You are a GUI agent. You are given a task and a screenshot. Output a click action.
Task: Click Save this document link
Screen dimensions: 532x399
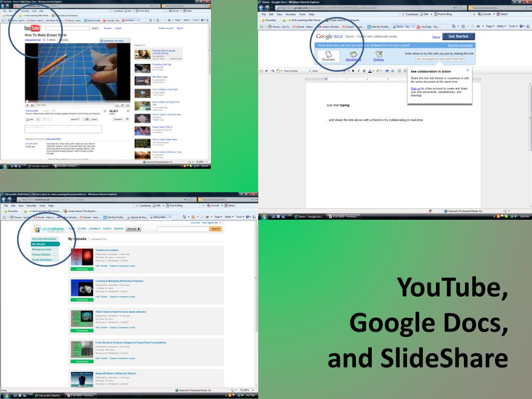(460, 46)
